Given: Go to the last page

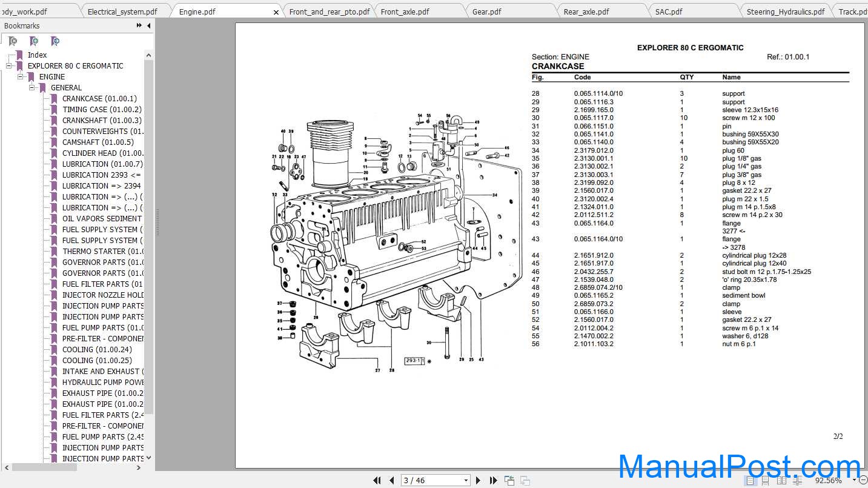Looking at the screenshot, I should click(492, 480).
